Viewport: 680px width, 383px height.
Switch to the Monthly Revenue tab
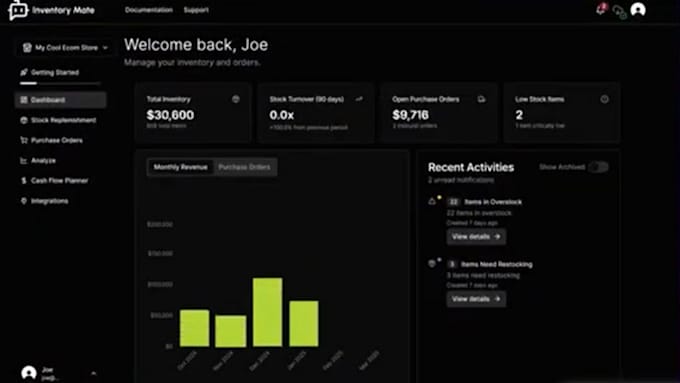[180, 167]
